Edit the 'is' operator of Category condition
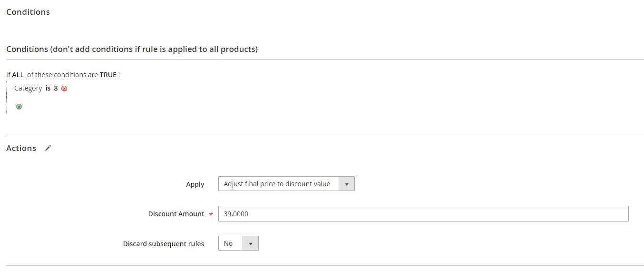This screenshot has height=272, width=644. coord(48,88)
